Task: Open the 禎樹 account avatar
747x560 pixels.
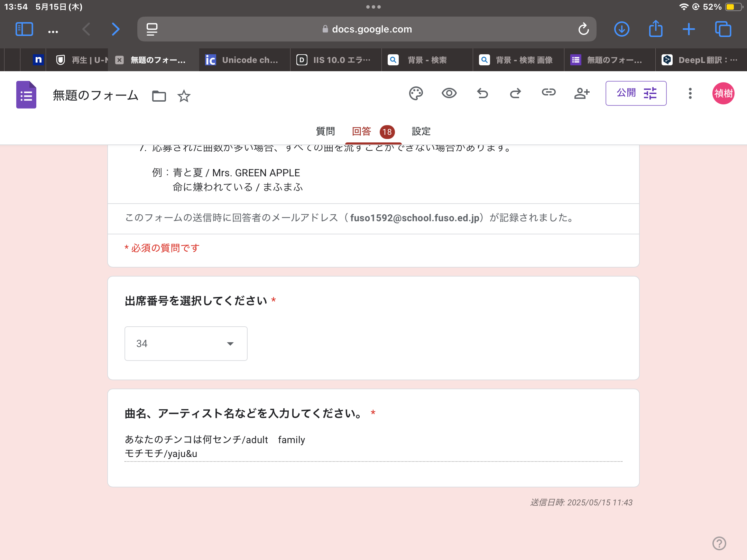Action: [723, 93]
